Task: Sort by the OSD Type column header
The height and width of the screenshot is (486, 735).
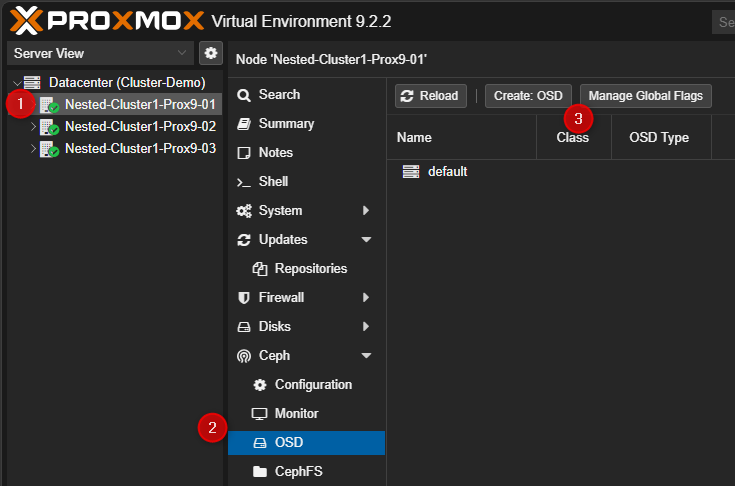Action: pyautogui.click(x=661, y=137)
